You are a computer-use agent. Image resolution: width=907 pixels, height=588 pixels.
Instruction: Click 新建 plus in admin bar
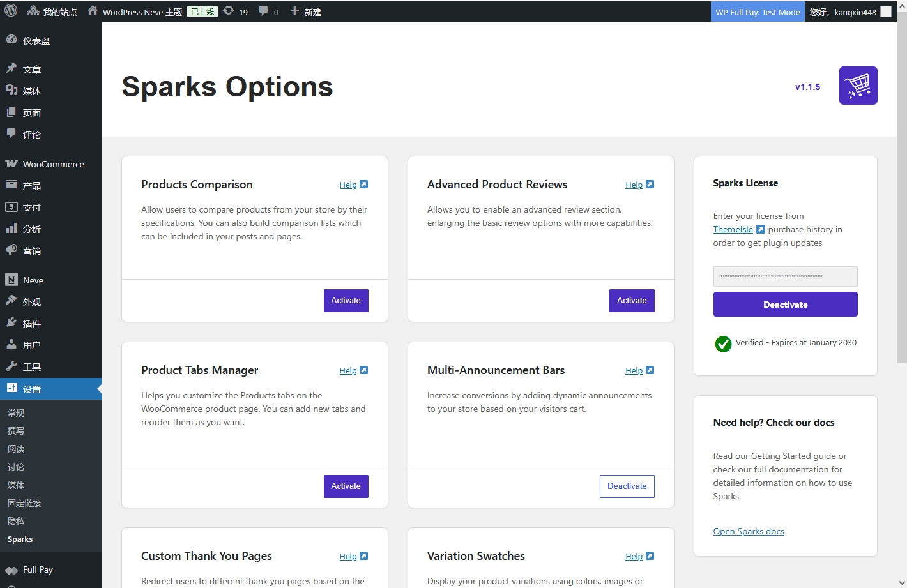pos(305,11)
